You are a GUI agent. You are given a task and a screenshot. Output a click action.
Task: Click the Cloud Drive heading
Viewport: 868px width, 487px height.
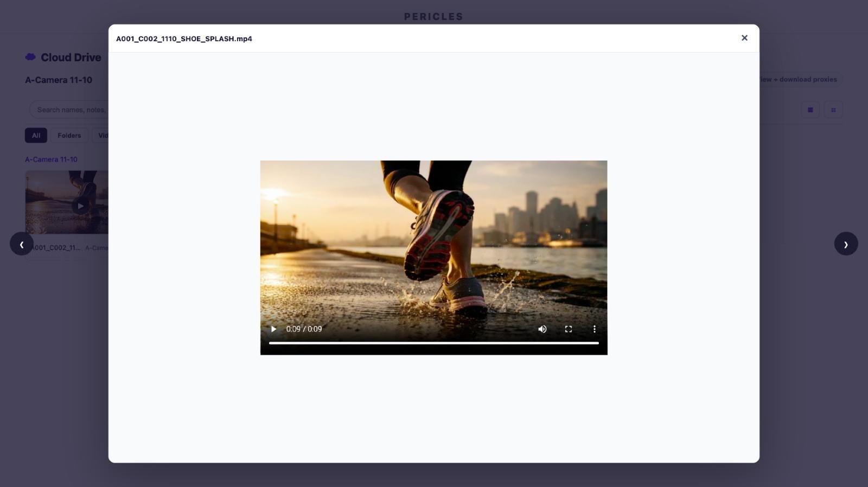click(71, 57)
